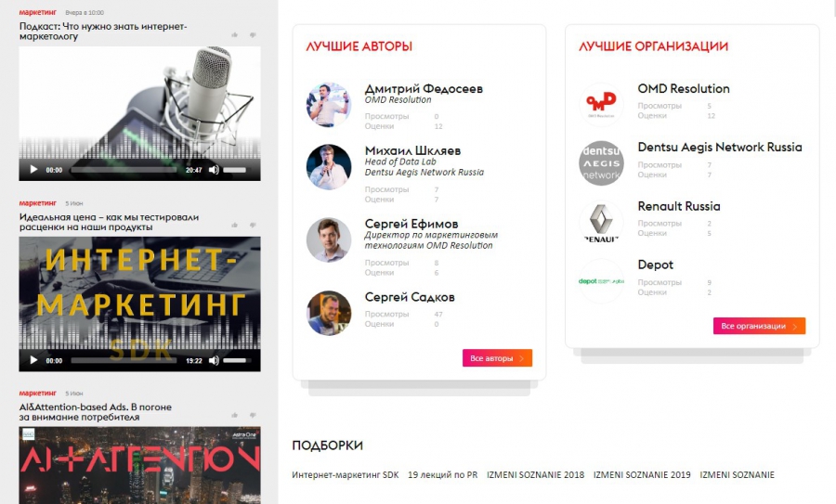The image size is (836, 504).
Task: Open the Все организации button
Action: pos(759,326)
